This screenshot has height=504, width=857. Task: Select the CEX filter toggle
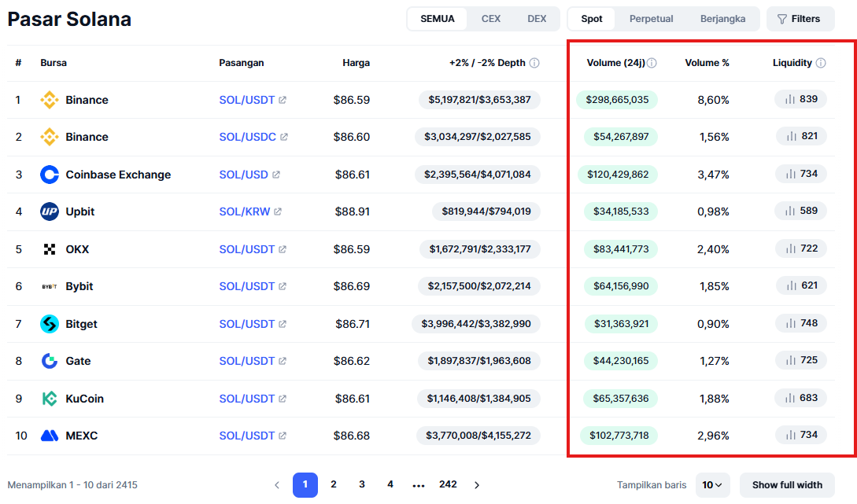pyautogui.click(x=490, y=19)
